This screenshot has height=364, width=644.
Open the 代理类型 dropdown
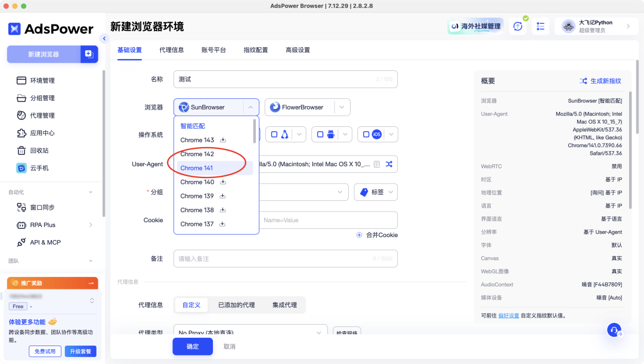tap(250, 332)
